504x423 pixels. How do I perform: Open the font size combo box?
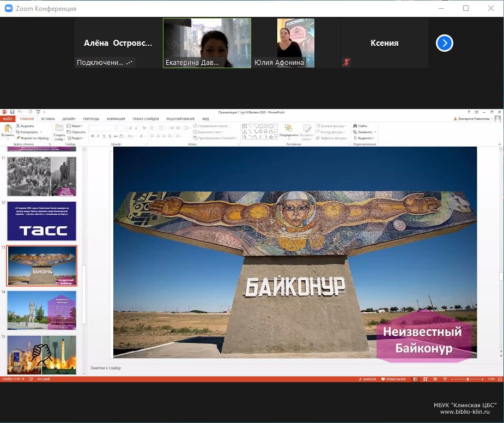[x=122, y=128]
